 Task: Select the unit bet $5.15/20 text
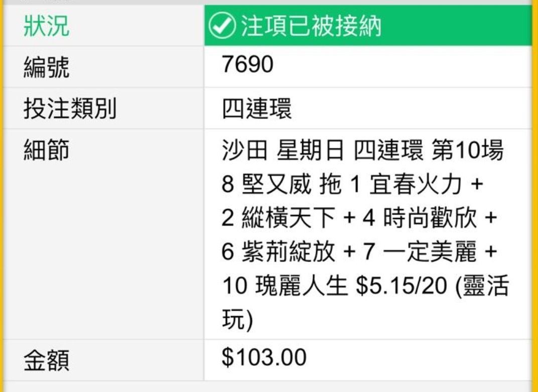point(401,286)
